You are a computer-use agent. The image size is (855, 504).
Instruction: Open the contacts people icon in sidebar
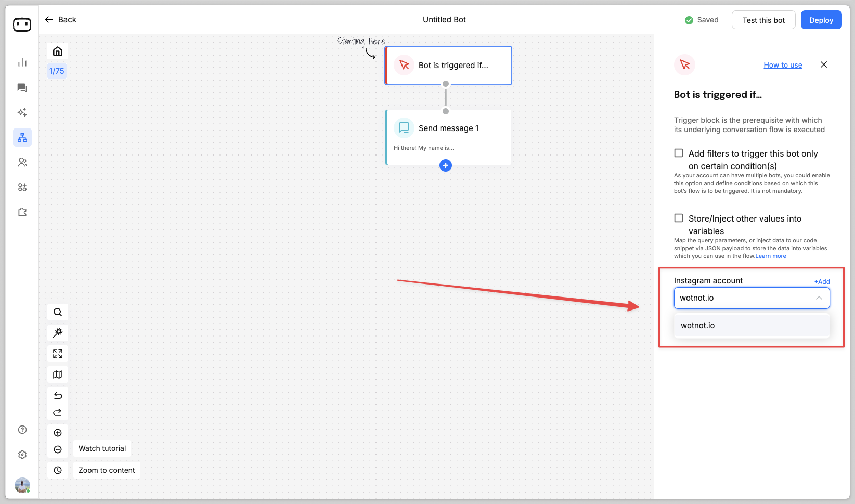22,162
